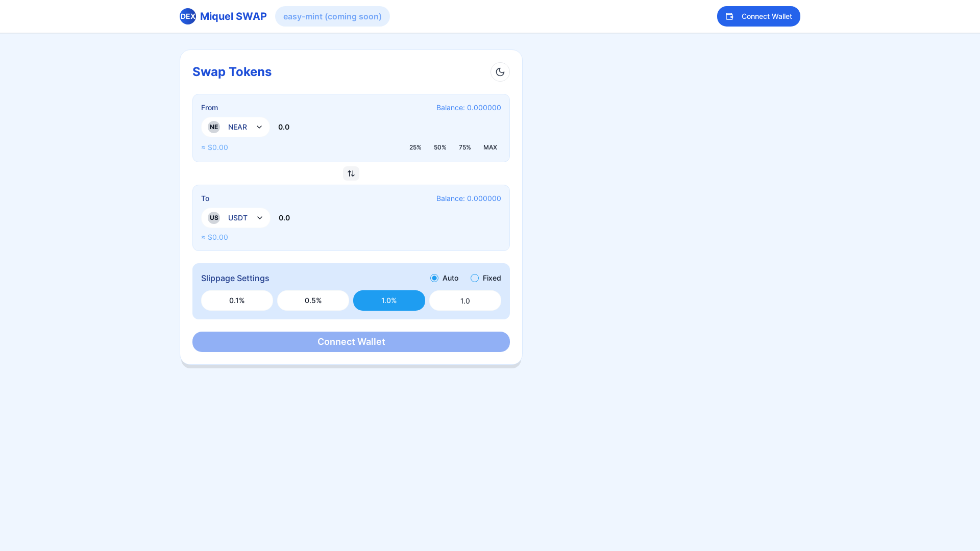Toggle dark mode with moon icon

pyautogui.click(x=500, y=72)
